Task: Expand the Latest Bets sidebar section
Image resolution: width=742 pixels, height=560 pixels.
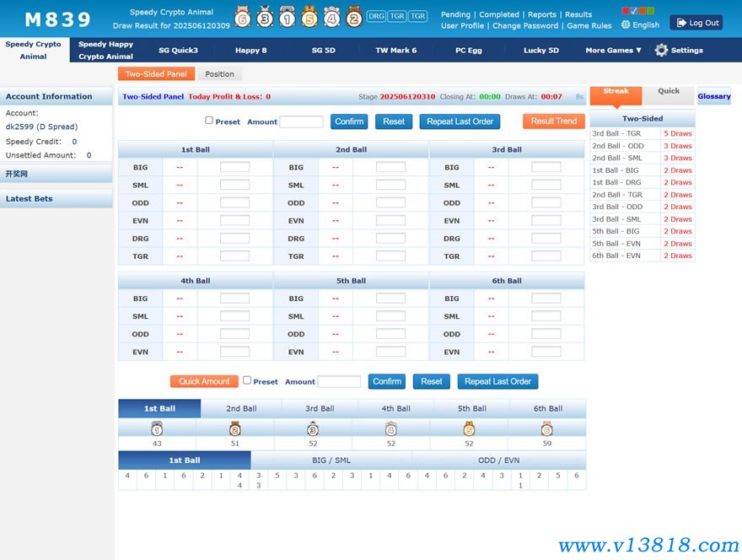Action: tap(56, 199)
